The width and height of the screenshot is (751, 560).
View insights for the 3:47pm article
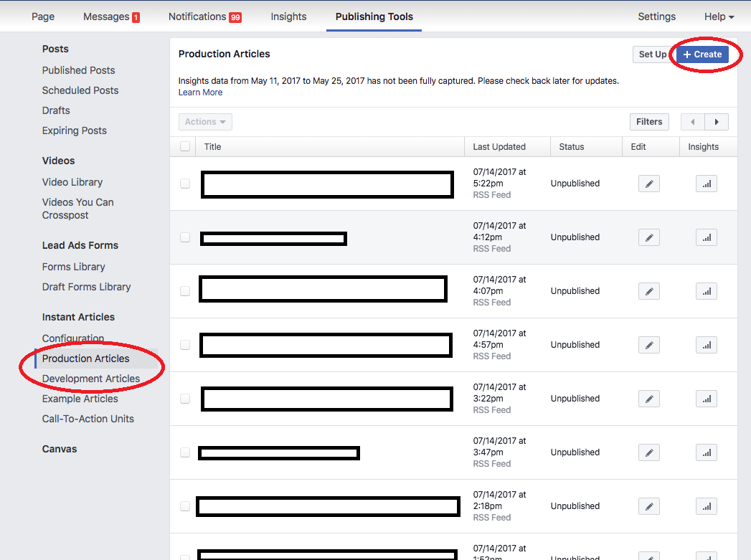tap(707, 452)
